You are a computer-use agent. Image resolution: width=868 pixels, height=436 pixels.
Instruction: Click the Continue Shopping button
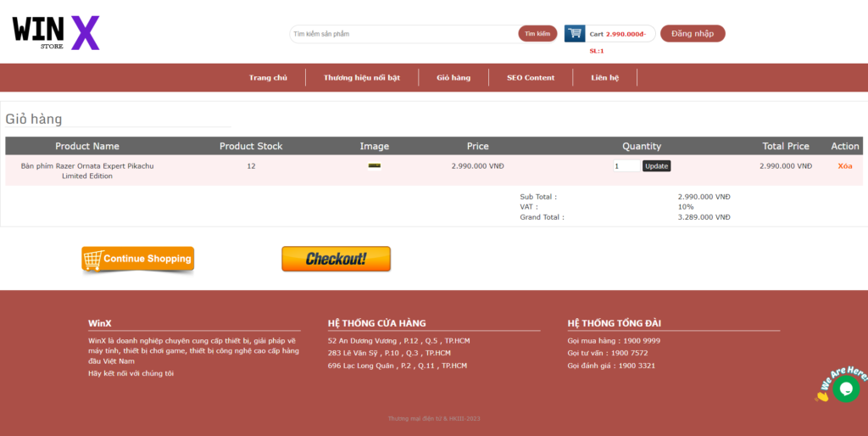click(x=138, y=260)
